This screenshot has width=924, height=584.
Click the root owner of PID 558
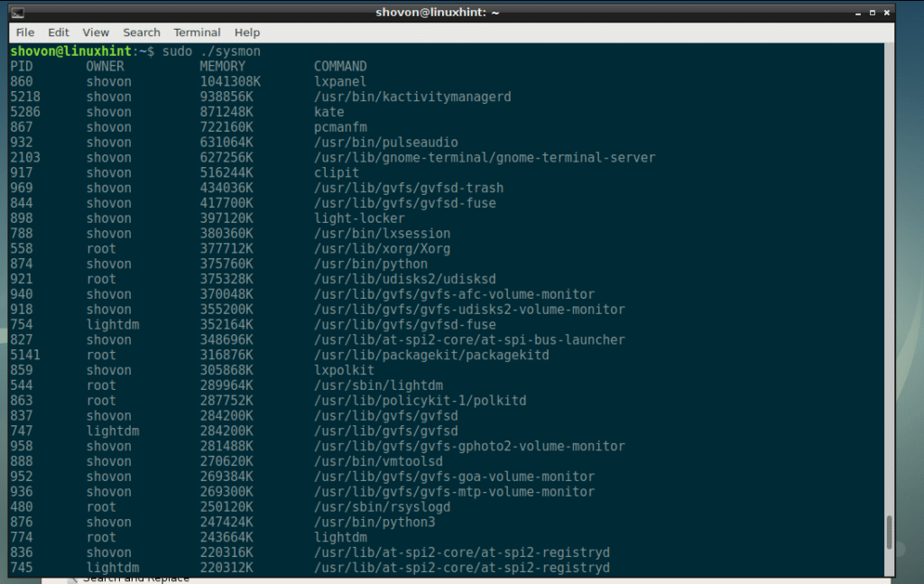coord(101,249)
